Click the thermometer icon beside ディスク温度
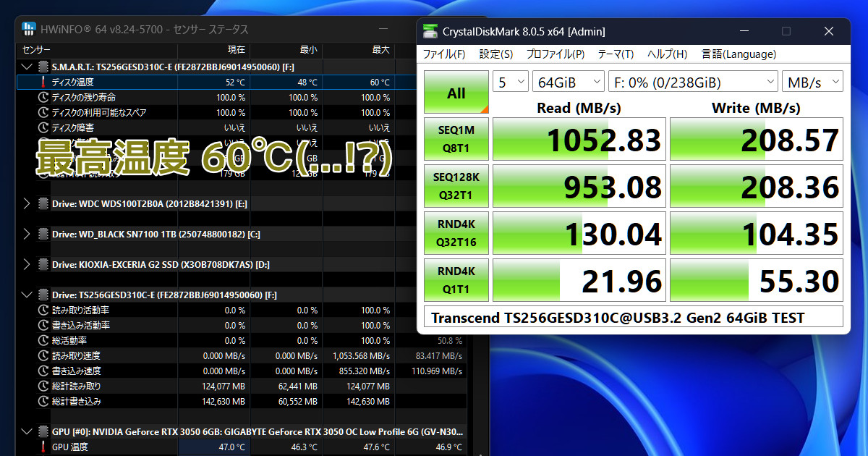Image resolution: width=868 pixels, height=456 pixels. click(x=43, y=83)
